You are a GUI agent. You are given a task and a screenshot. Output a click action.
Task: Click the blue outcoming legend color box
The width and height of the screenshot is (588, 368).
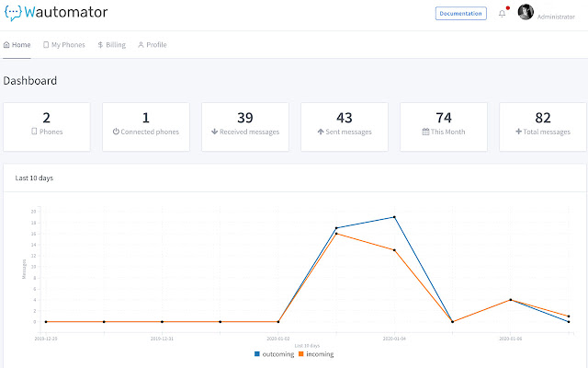click(x=256, y=354)
